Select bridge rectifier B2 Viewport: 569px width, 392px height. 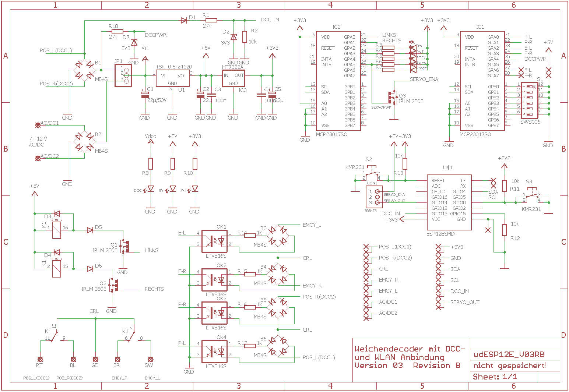pyautogui.click(x=84, y=142)
